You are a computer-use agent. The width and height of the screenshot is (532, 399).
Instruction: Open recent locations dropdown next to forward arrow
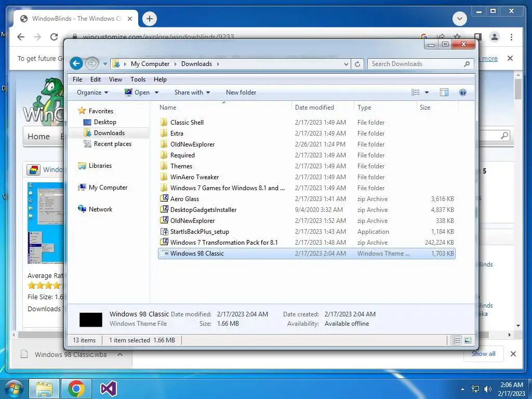[105, 64]
